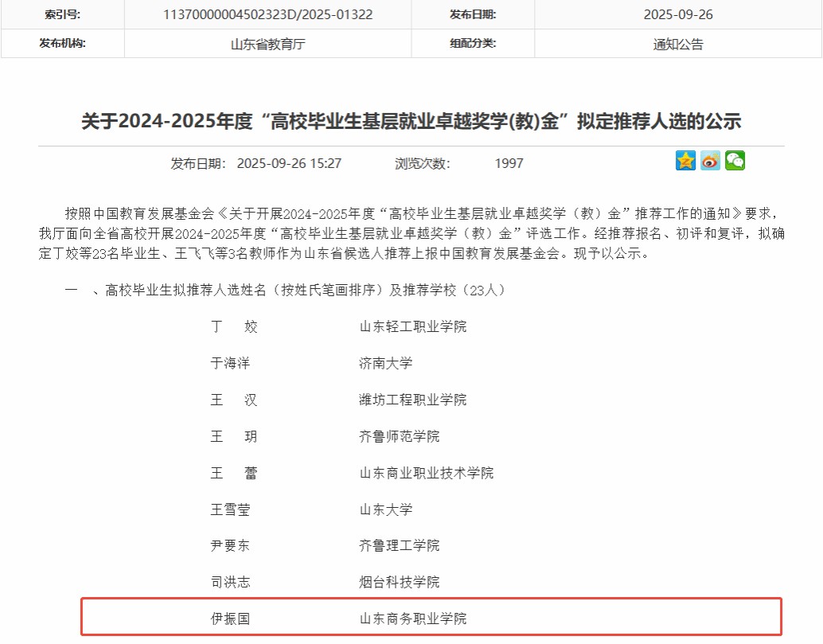Screen dimensions: 823x644
Task: Click the school name 山东商务职业学院
Action: click(x=413, y=619)
